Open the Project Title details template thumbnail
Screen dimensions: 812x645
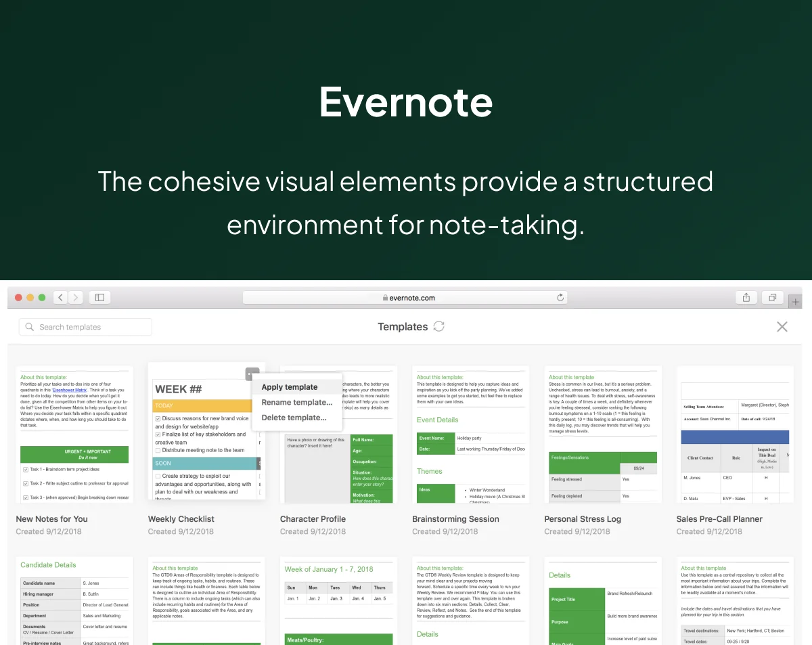(603, 601)
